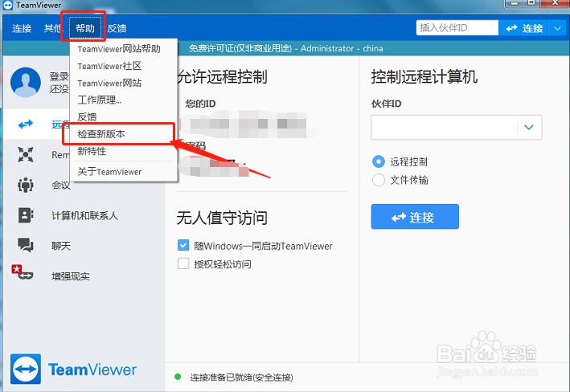Click the 计算机和联系人 contacts icon

click(26, 215)
